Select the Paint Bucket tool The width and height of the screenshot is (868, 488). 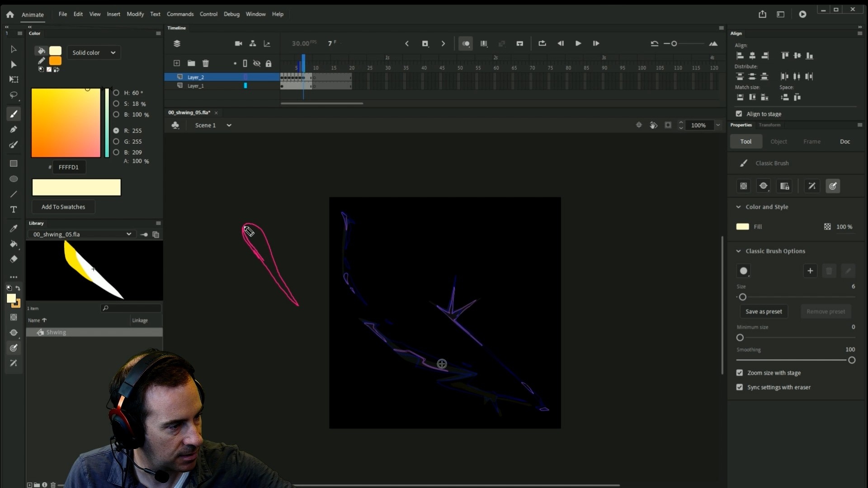tap(14, 244)
